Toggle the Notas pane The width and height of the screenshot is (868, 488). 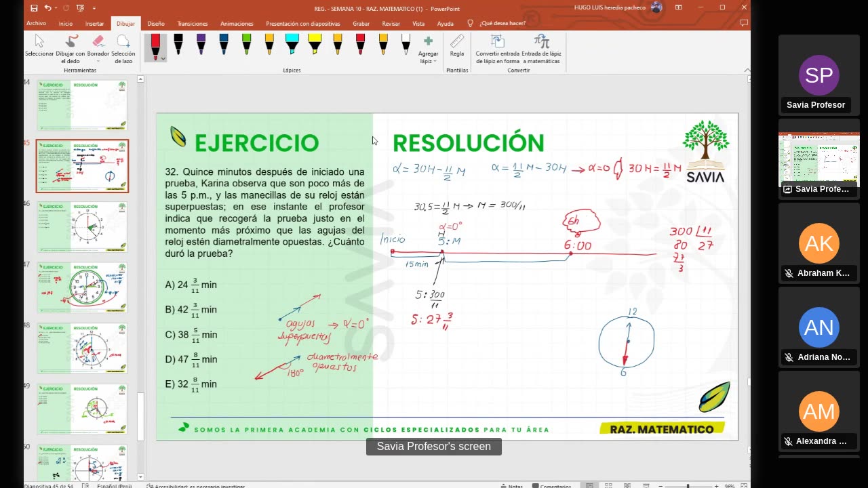click(511, 485)
